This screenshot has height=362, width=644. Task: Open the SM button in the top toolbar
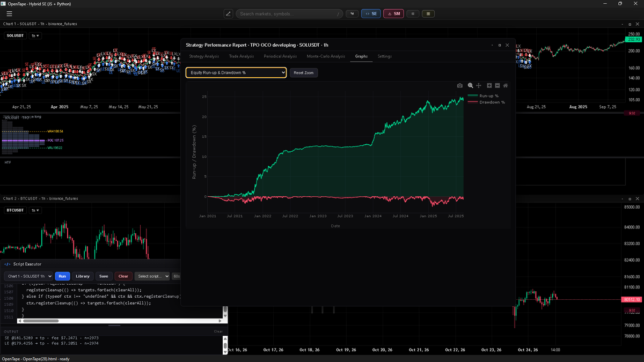point(393,13)
